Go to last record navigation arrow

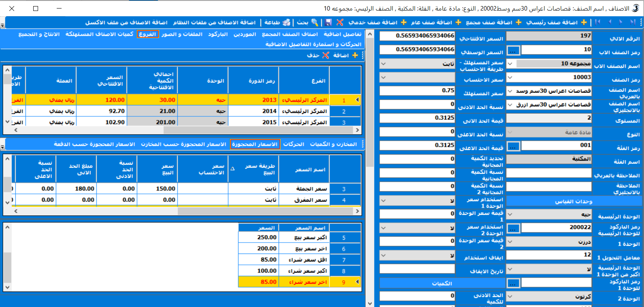pos(598,22)
